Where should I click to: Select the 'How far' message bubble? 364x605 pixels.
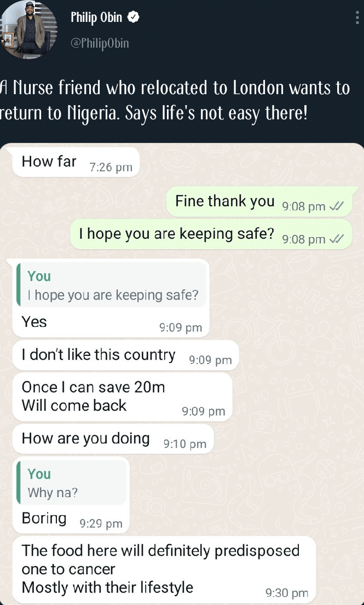(76, 163)
